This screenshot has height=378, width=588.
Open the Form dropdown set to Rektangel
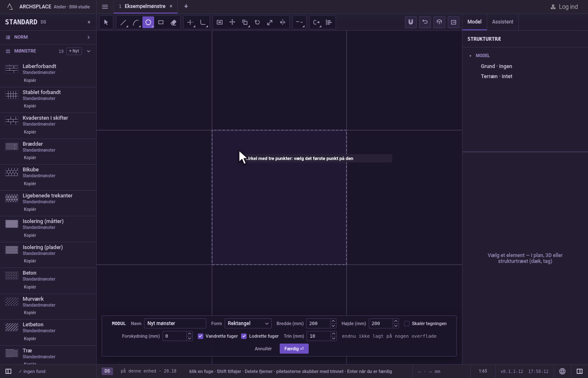[x=248, y=323]
